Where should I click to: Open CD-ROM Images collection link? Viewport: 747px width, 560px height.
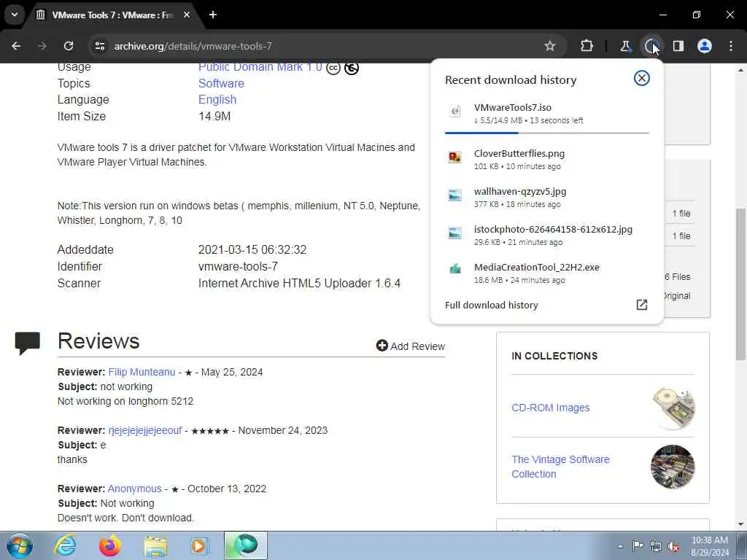(x=551, y=408)
